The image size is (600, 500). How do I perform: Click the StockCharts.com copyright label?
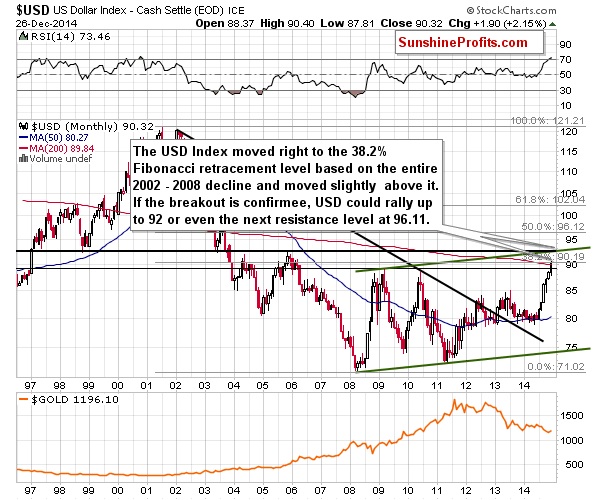(511, 10)
